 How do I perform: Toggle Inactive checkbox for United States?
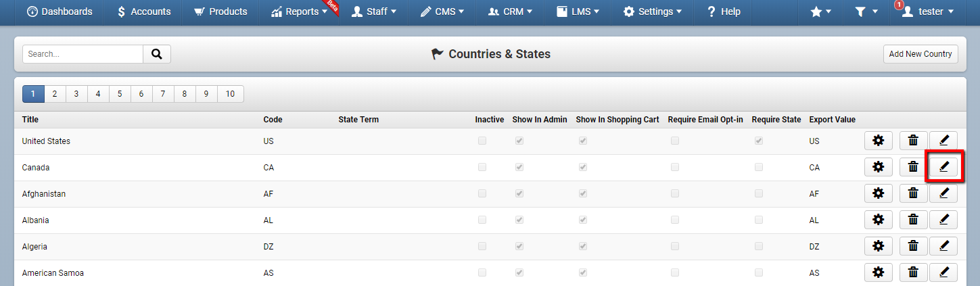pyautogui.click(x=482, y=141)
